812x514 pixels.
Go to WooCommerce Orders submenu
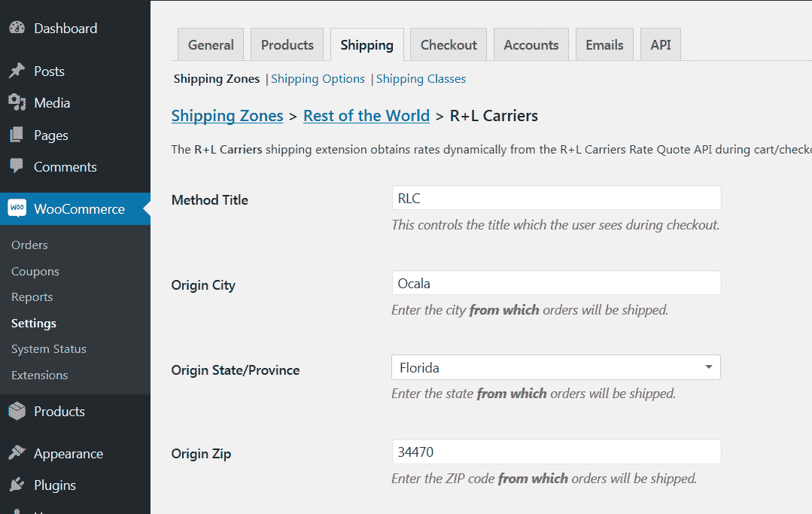coord(29,245)
